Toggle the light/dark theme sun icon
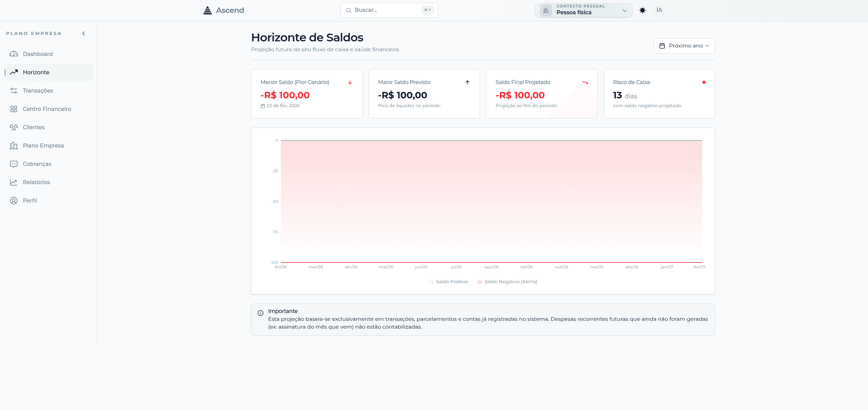The height and width of the screenshot is (409, 868). click(642, 10)
